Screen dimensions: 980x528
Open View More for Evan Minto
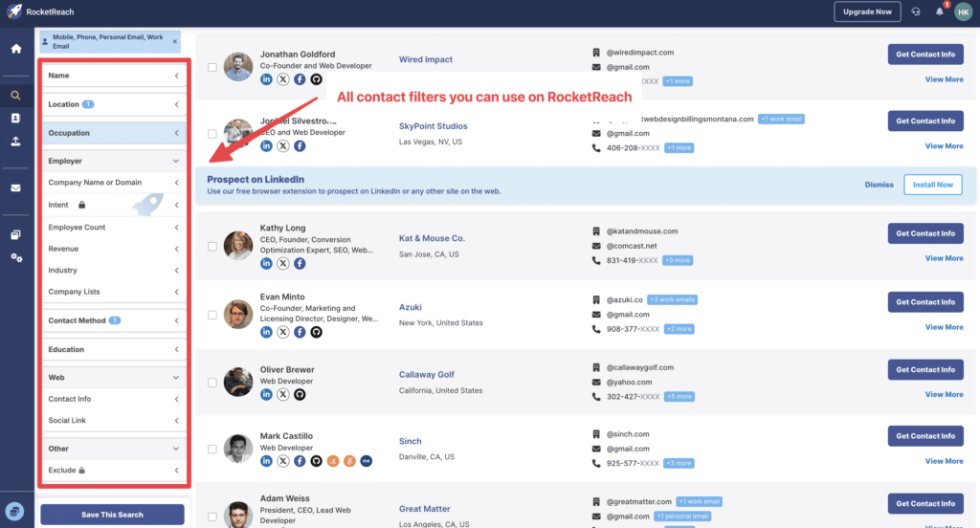click(x=944, y=327)
